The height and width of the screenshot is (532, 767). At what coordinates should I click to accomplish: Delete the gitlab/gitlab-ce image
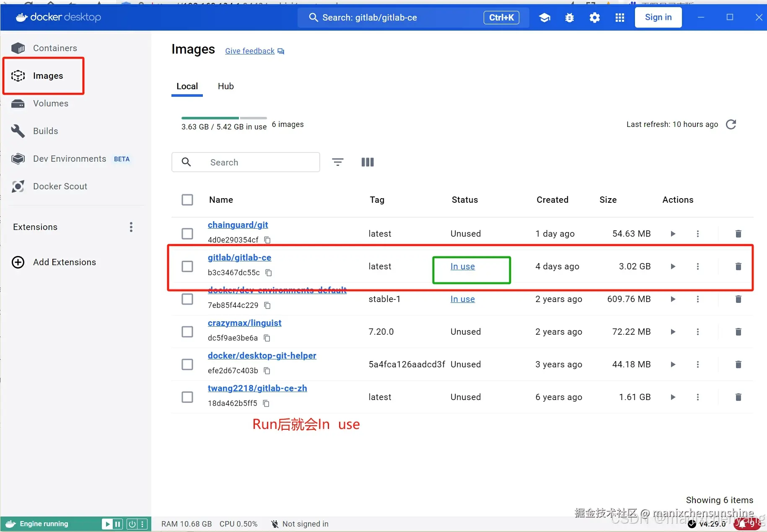738,266
